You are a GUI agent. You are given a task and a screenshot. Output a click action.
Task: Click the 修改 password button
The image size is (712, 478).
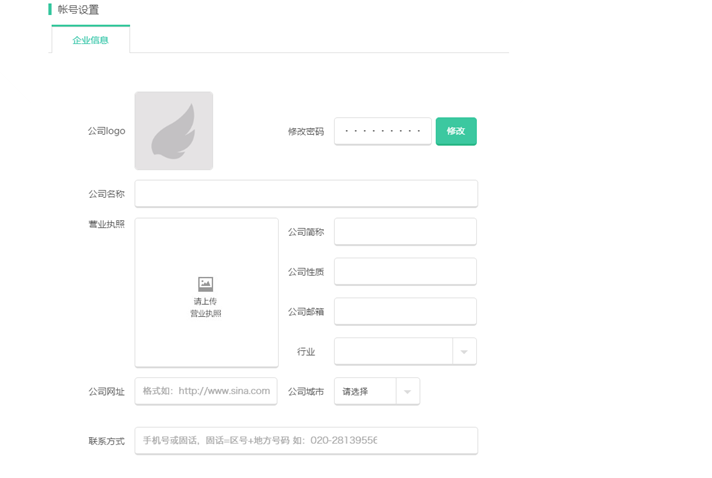[x=456, y=131]
